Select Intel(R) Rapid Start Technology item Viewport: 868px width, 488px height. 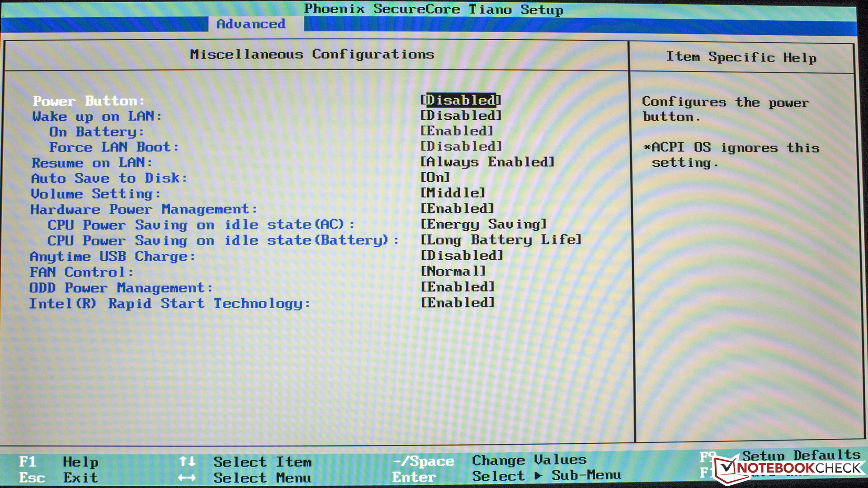click(x=170, y=303)
